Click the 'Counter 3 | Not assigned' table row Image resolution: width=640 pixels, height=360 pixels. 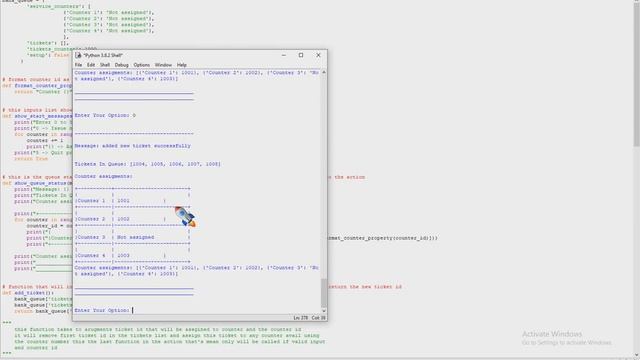pyautogui.click(x=133, y=237)
